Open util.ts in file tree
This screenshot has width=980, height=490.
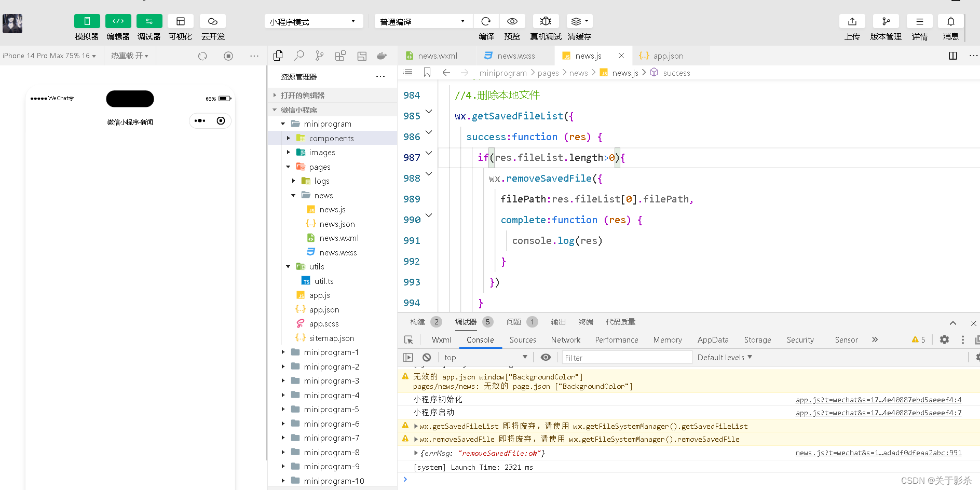[x=324, y=281]
